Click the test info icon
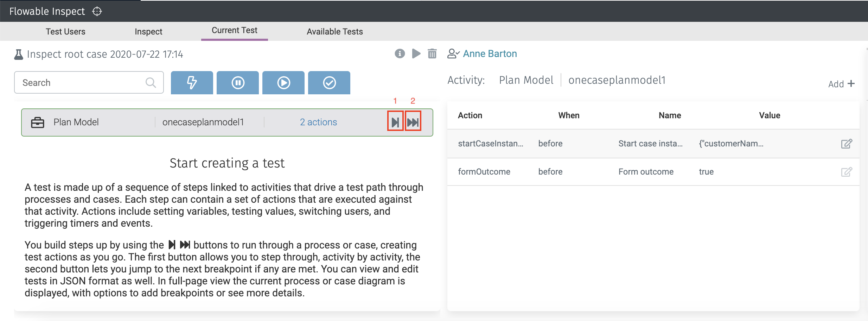868x321 pixels. pos(400,53)
